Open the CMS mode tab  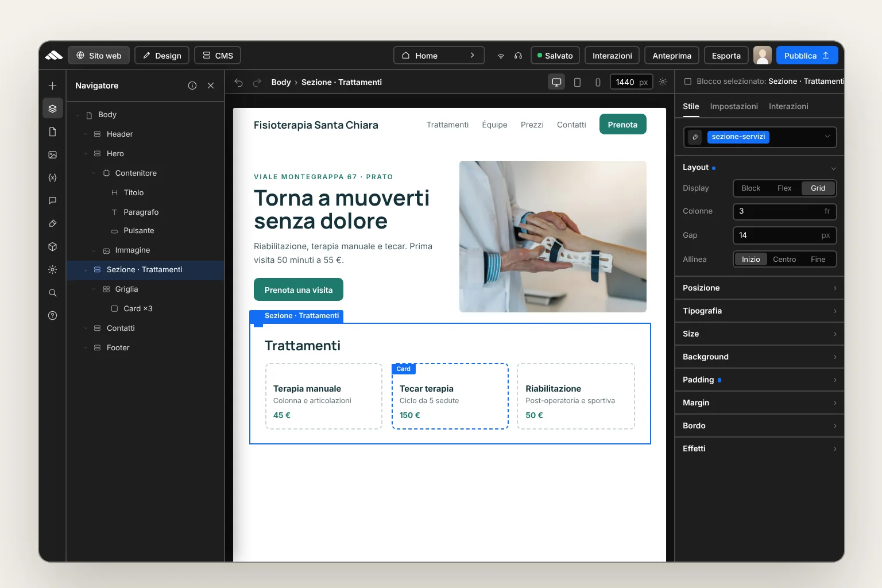click(218, 56)
